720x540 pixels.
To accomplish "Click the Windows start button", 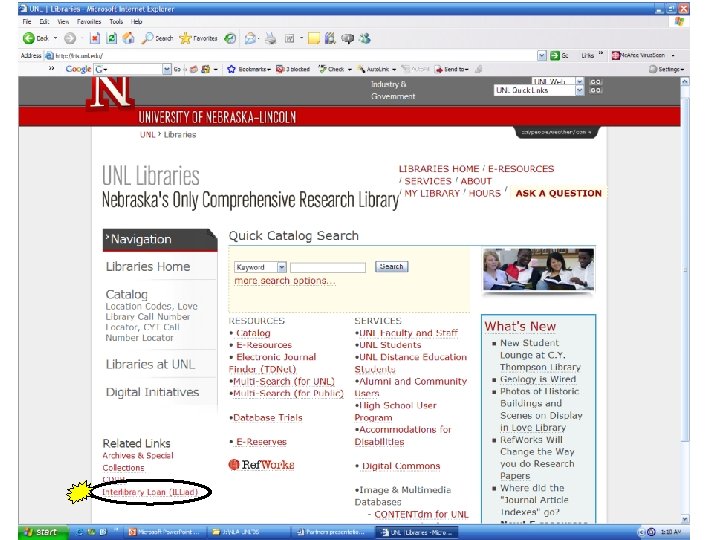I will (x=43, y=532).
